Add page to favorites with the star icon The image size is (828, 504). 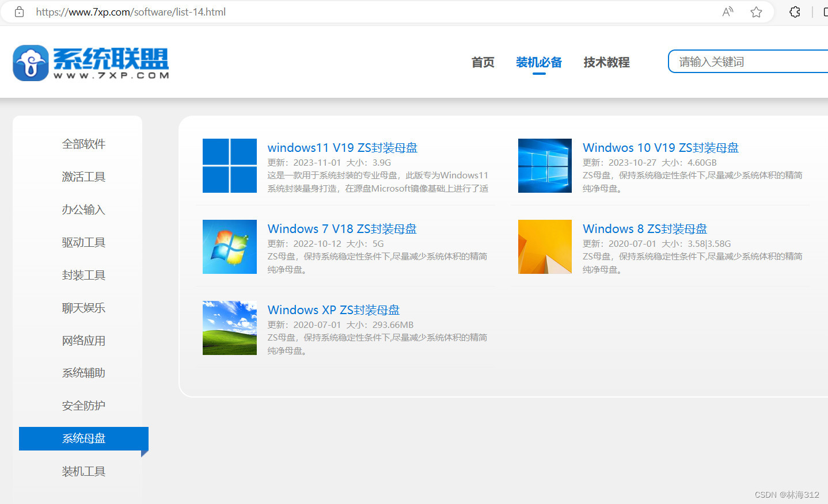pos(757,12)
